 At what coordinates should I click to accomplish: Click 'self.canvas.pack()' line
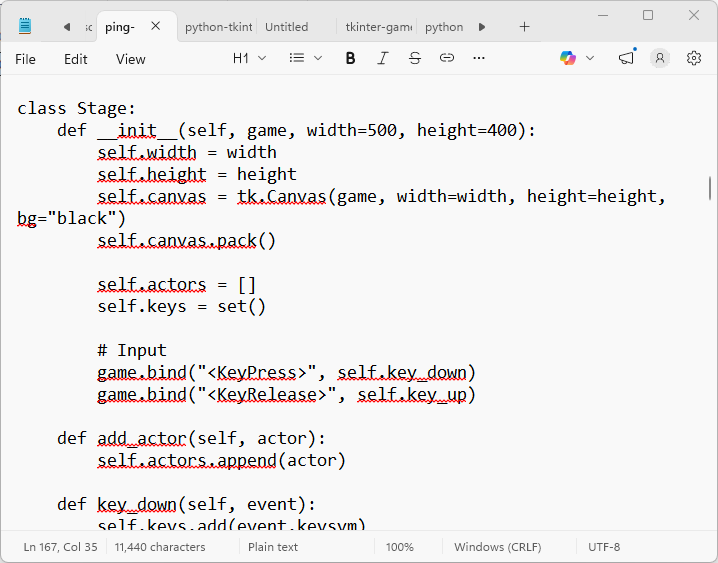(x=187, y=240)
